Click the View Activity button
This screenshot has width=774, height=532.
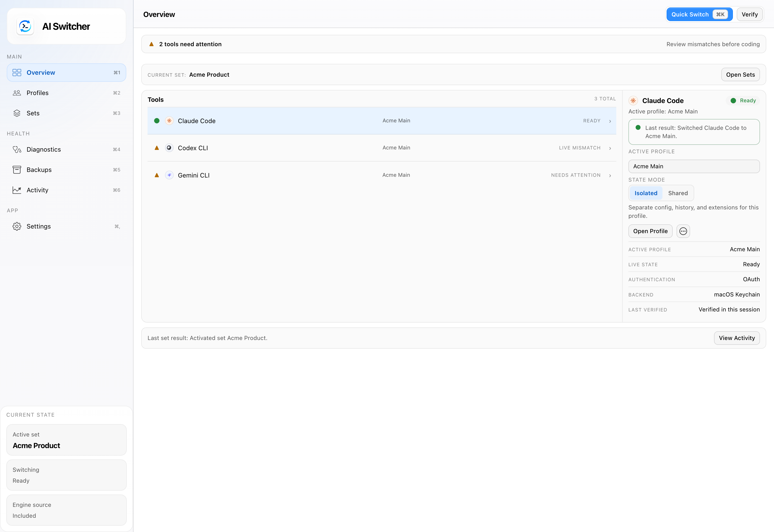click(x=737, y=338)
